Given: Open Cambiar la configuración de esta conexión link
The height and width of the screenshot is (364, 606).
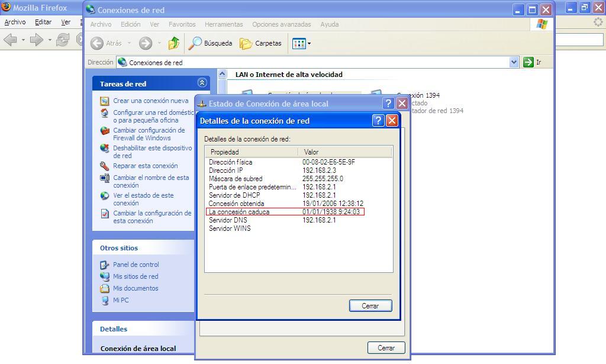Looking at the screenshot, I should click(152, 217).
